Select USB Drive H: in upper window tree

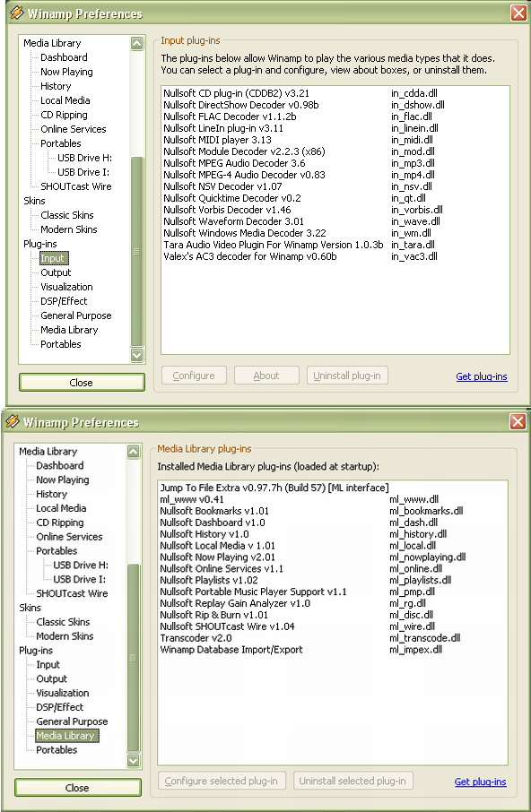click(84, 158)
